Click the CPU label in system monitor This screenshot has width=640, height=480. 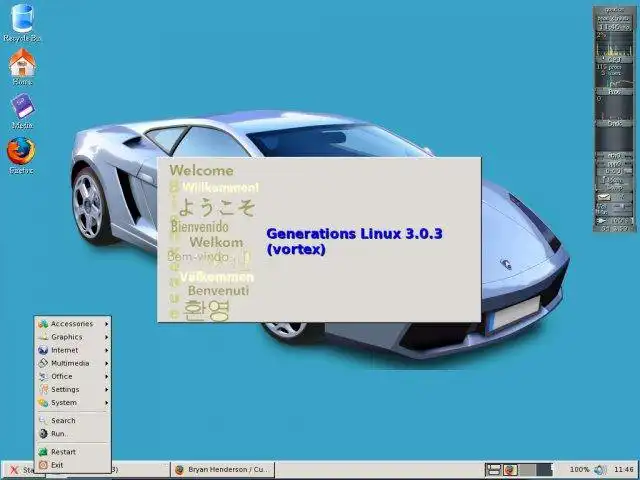coord(614,60)
